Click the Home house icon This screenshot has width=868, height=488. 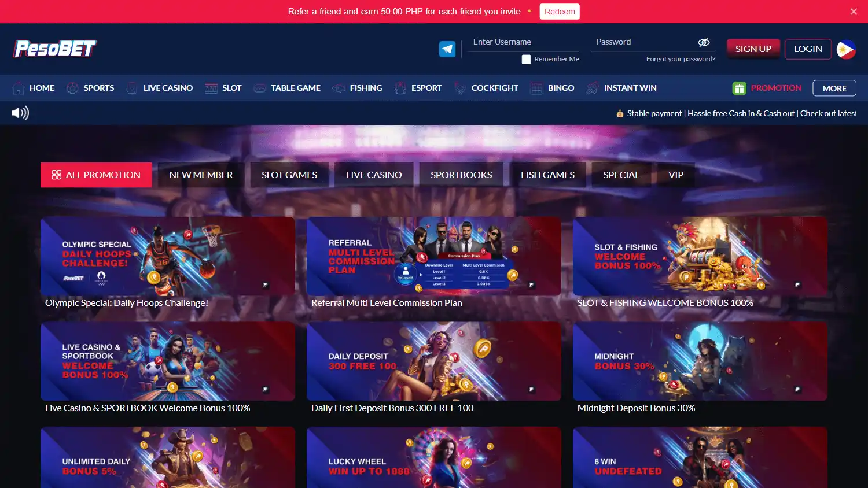18,88
